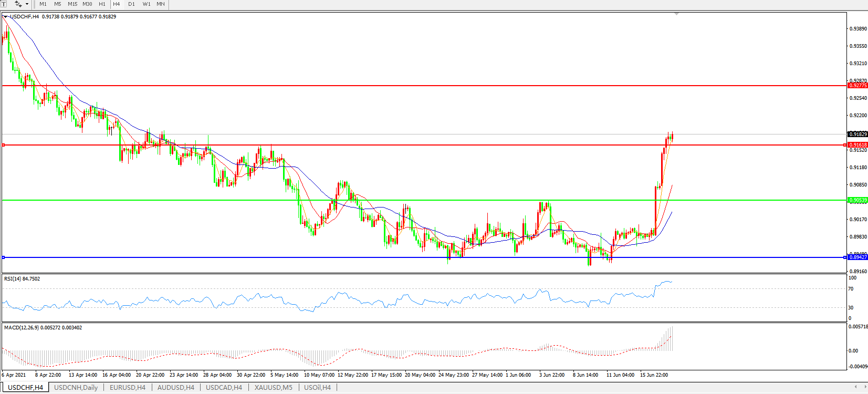Switch to M15 timeframe

click(x=72, y=4)
